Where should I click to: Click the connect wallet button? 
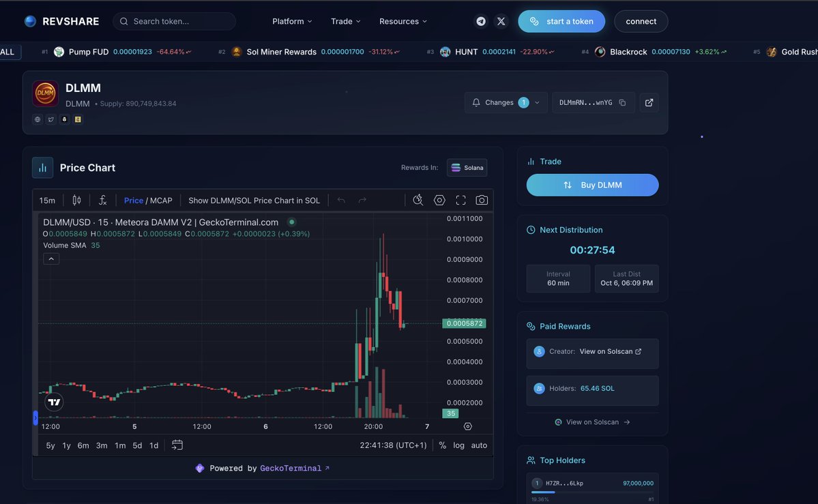pos(641,21)
